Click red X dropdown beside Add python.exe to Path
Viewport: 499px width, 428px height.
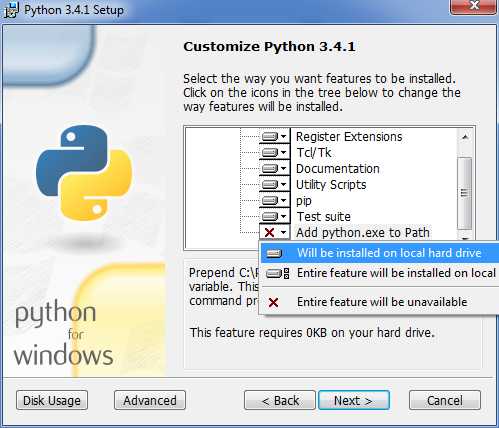tap(275, 232)
